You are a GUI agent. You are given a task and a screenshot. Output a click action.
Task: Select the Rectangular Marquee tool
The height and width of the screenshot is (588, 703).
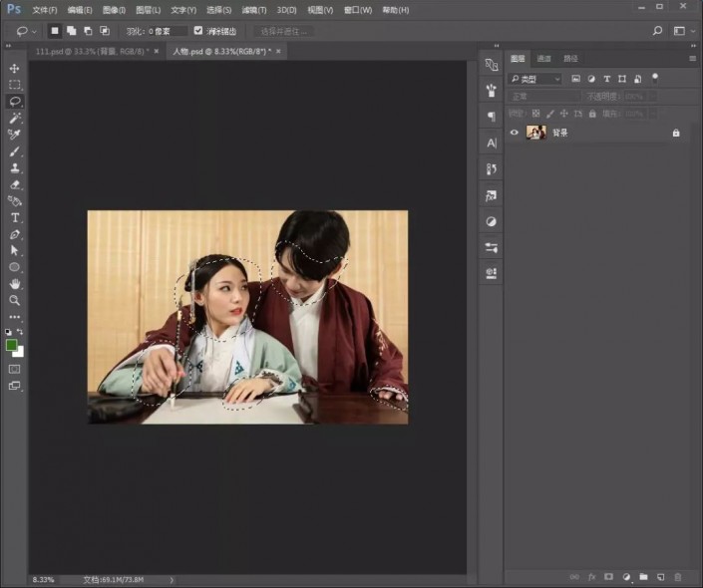tap(14, 85)
